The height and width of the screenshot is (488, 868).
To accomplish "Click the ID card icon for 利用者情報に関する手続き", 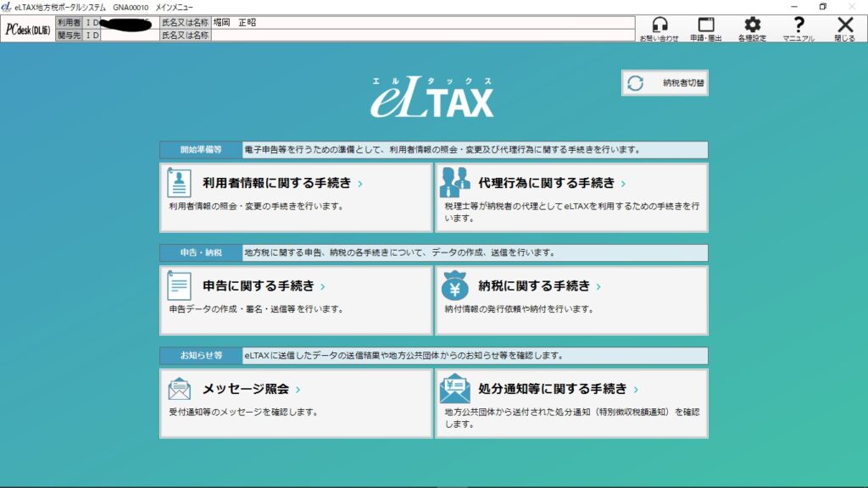I will point(179,180).
